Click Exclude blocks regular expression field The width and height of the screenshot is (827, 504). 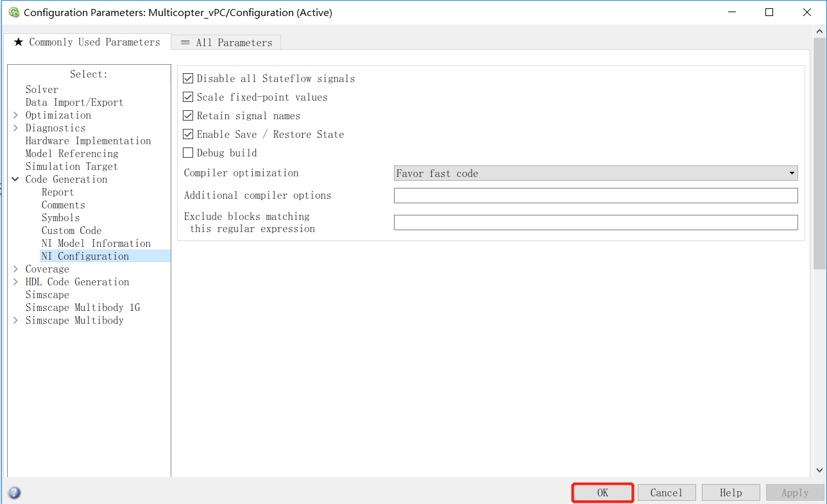coord(595,223)
